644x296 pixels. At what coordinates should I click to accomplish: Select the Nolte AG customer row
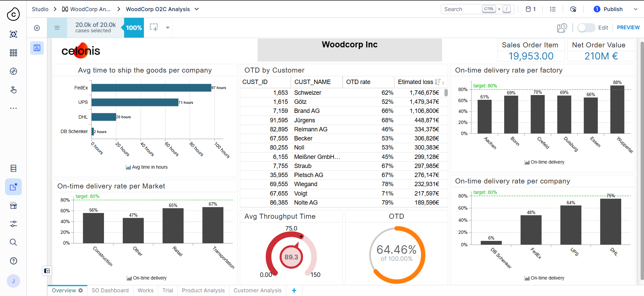click(x=342, y=203)
